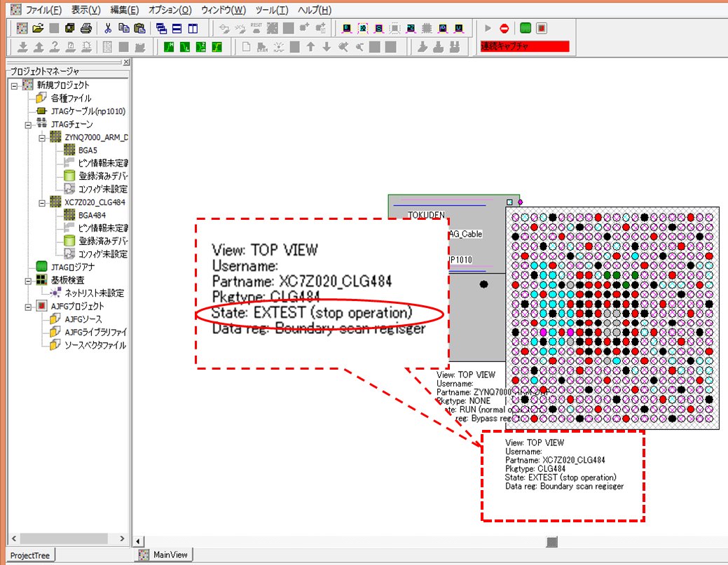Click the green L signal icon
This screenshot has width=728, height=565.
point(184,48)
